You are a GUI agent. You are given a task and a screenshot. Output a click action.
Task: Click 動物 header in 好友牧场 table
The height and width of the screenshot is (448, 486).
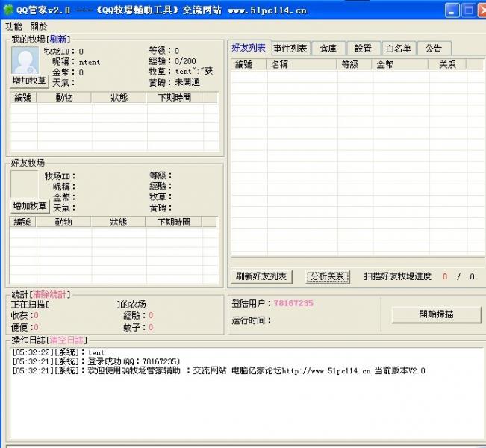point(63,222)
